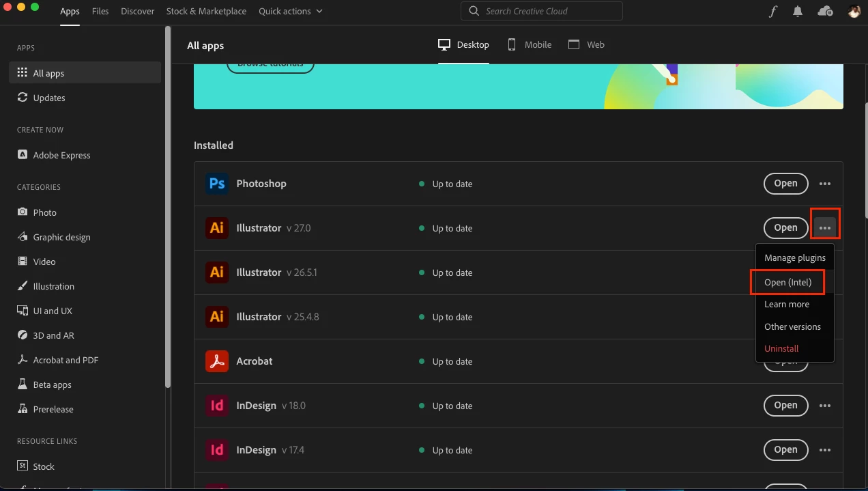Check the cloud sync status icon
This screenshot has width=868, height=491.
point(825,12)
